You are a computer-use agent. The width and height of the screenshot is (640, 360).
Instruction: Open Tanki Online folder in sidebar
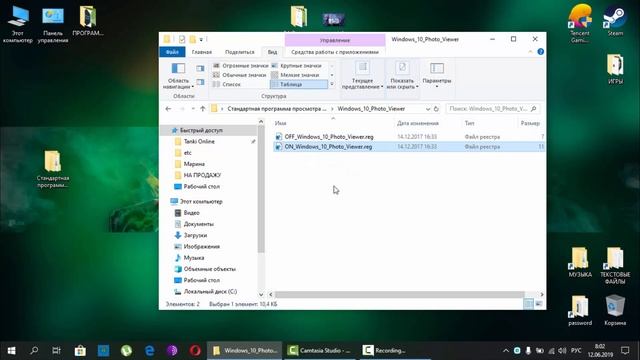coord(199,142)
